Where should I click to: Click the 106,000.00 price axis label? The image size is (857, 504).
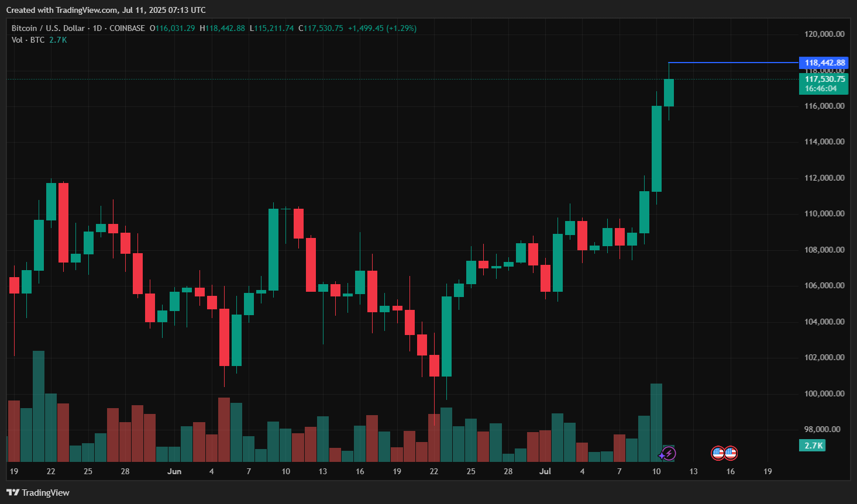824,285
